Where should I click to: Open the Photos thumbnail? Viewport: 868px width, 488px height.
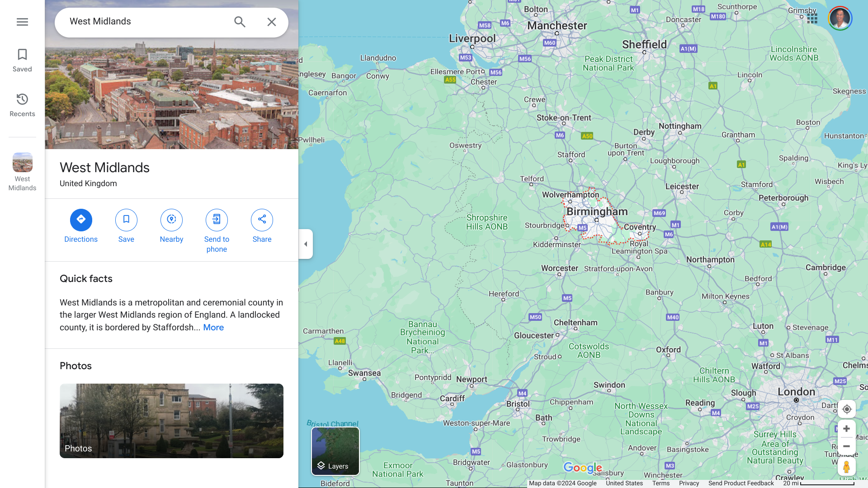tap(171, 421)
